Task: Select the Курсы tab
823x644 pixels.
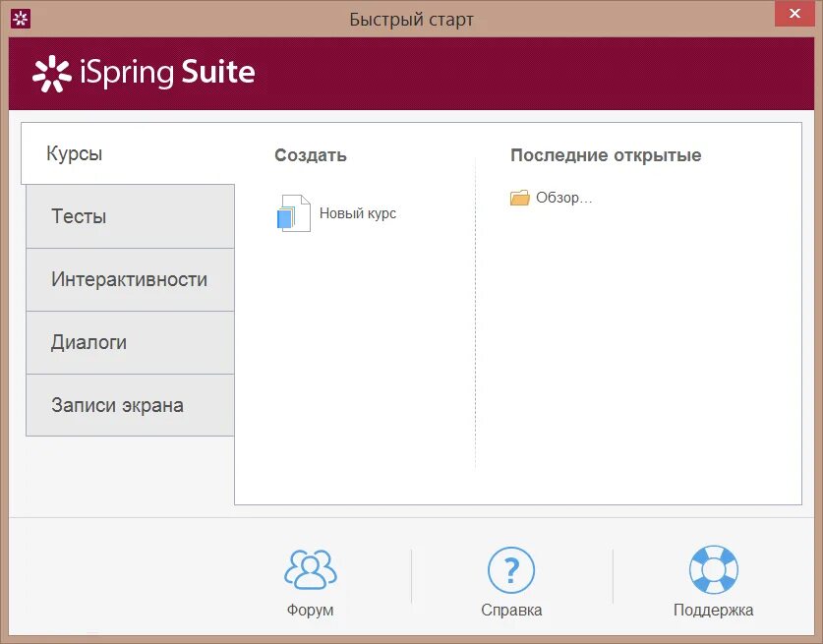Action: (128, 153)
